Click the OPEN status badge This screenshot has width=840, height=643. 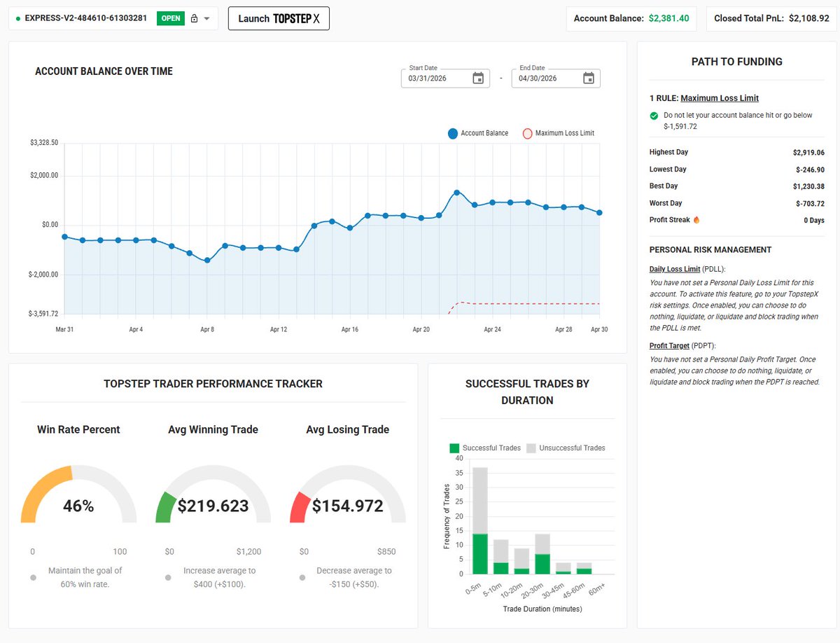pyautogui.click(x=171, y=19)
